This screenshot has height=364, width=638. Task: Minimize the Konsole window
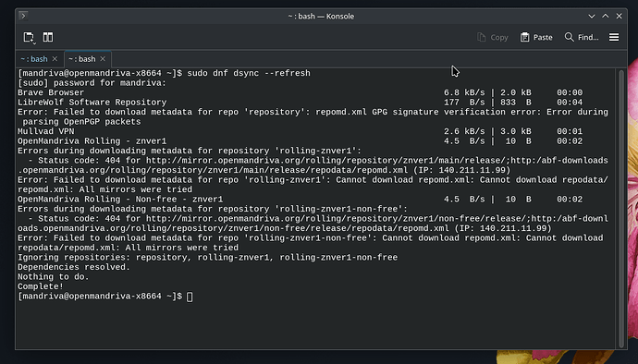pos(592,17)
